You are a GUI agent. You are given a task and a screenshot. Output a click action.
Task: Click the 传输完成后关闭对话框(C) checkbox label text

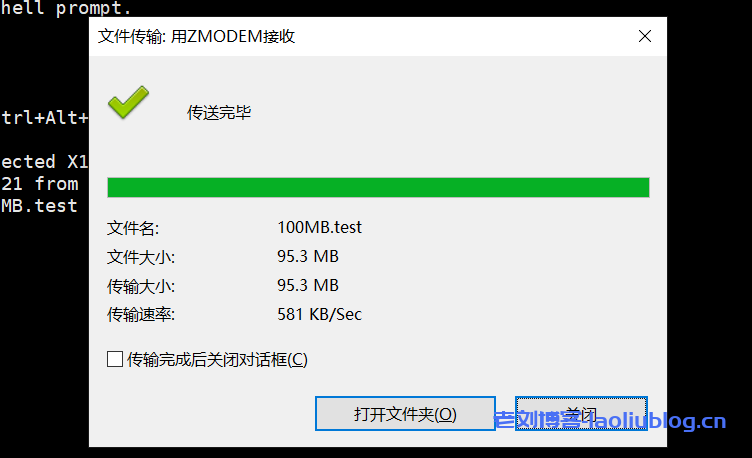pos(217,359)
